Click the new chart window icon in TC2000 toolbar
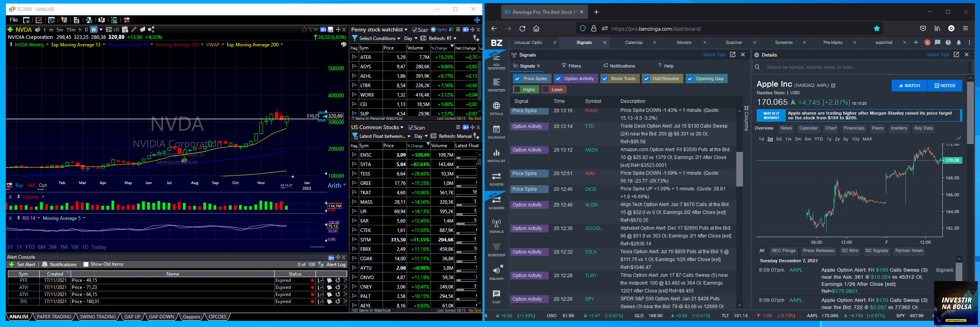The height and width of the screenshot is (327, 980). pos(26,20)
